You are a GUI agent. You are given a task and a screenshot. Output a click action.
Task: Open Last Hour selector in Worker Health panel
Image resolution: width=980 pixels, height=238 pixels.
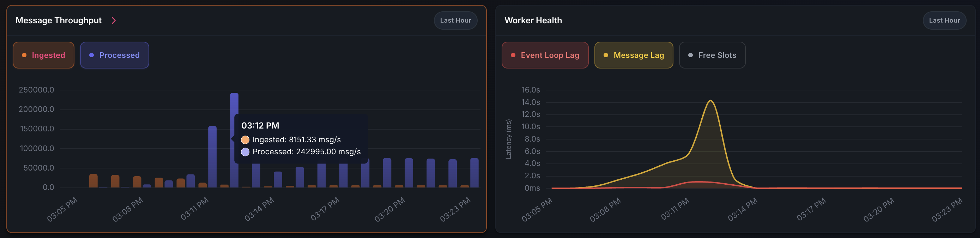pyautogui.click(x=944, y=20)
